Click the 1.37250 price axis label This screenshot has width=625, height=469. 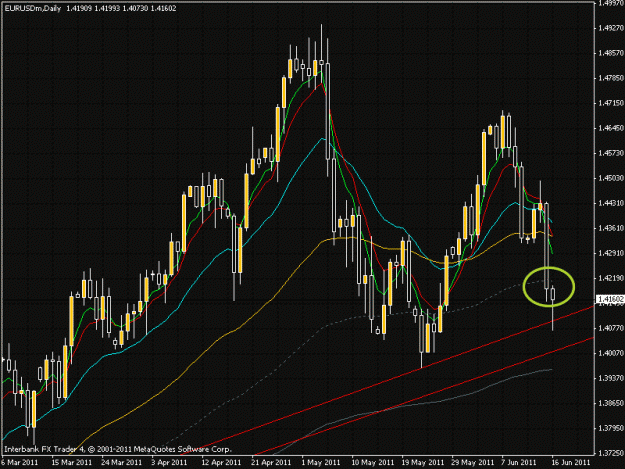(x=611, y=453)
